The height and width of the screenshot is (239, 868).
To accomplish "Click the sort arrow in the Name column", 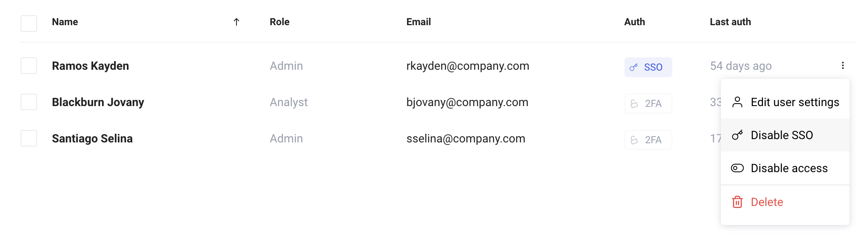I will tap(236, 22).
